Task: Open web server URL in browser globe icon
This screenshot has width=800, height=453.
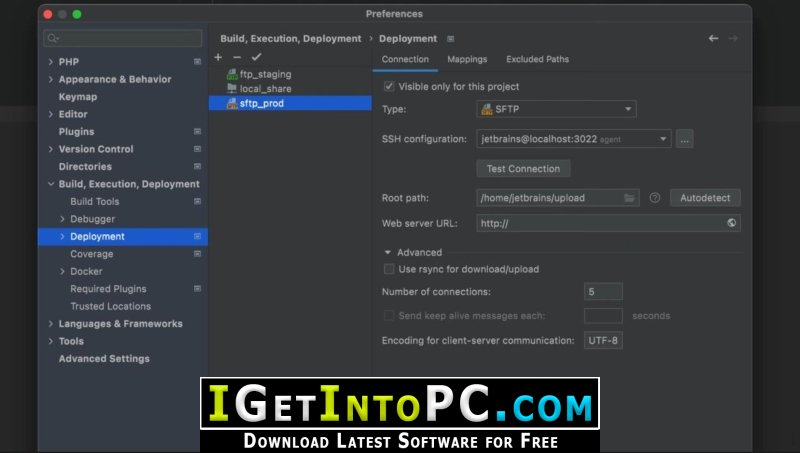Action: point(732,223)
